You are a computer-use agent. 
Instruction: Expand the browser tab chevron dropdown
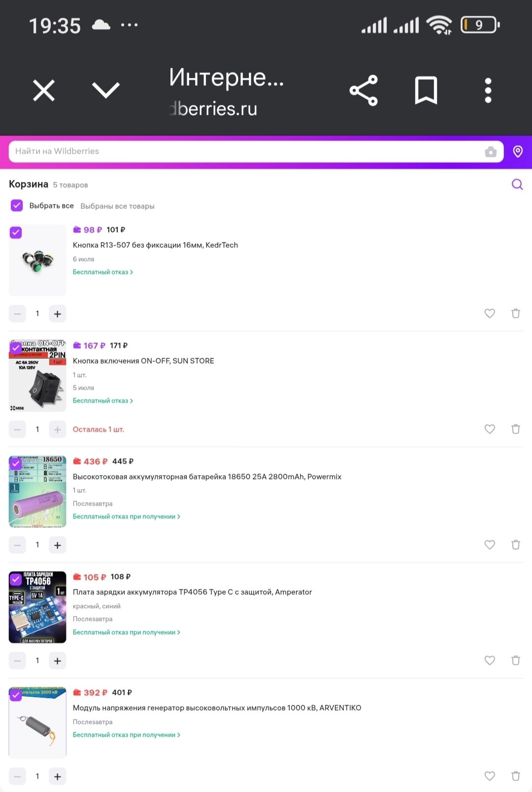[x=106, y=90]
